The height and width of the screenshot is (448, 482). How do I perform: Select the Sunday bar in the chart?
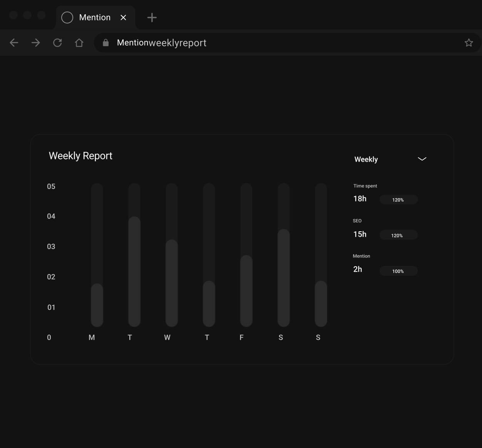(x=321, y=304)
